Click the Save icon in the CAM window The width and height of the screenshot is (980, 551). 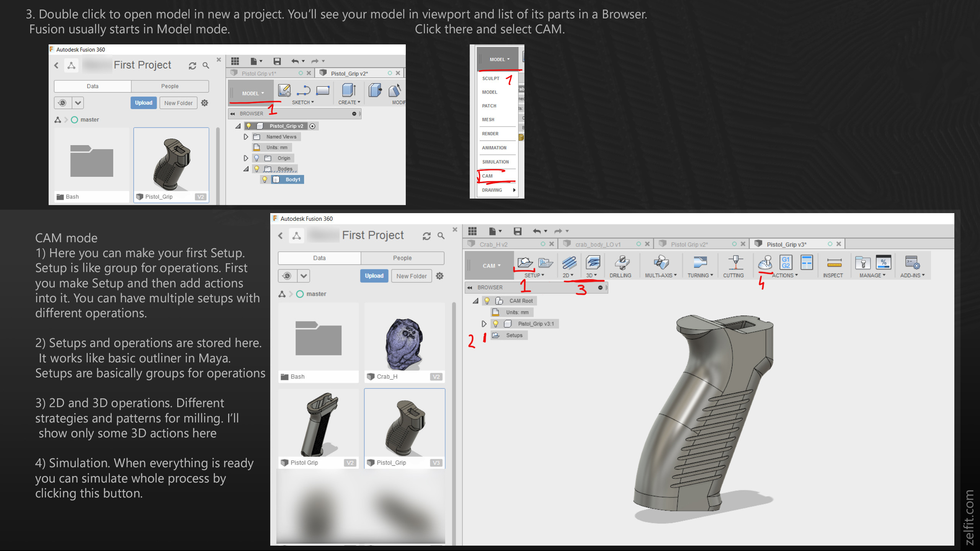[x=518, y=231]
